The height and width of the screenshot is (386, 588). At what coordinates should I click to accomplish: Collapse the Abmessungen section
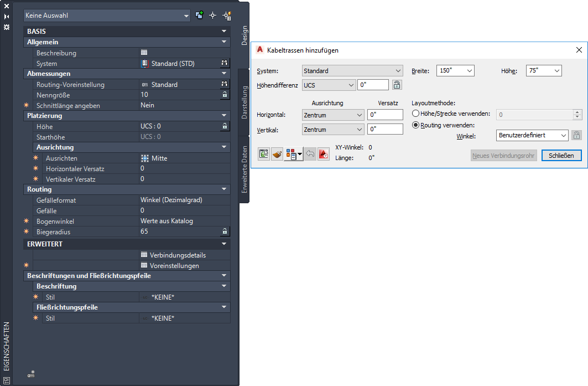tap(224, 73)
